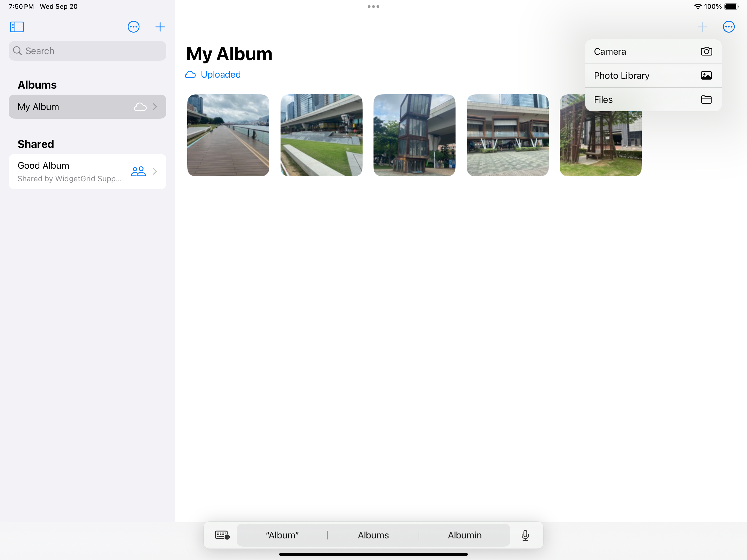Click the 7:50 PM clock in status bar
The width and height of the screenshot is (747, 560).
pos(21,6)
